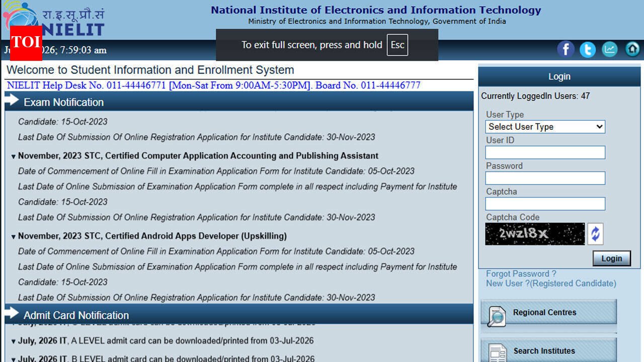Viewport: 644px width, 362px height.
Task: Click the 'User Type' label
Action: (505, 115)
